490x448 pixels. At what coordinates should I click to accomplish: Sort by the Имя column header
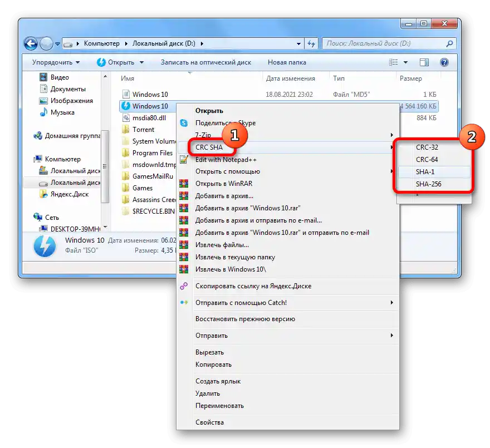(128, 78)
